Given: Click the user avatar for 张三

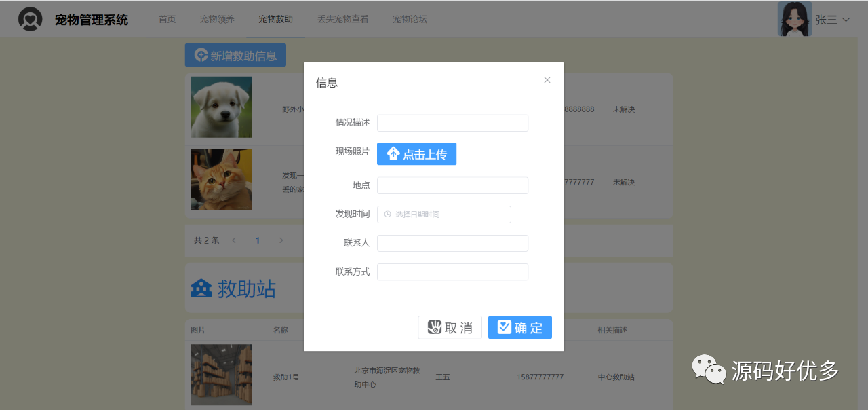Looking at the screenshot, I should coord(795,19).
